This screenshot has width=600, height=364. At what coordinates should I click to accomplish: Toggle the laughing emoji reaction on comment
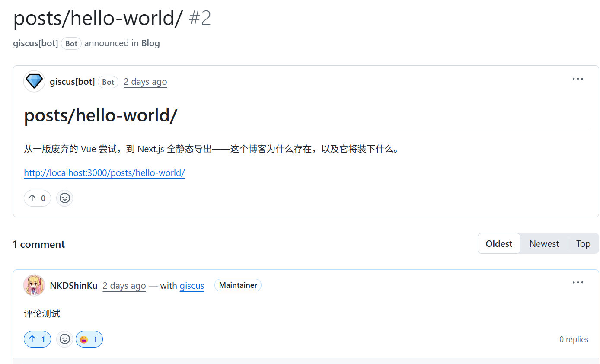[89, 339]
